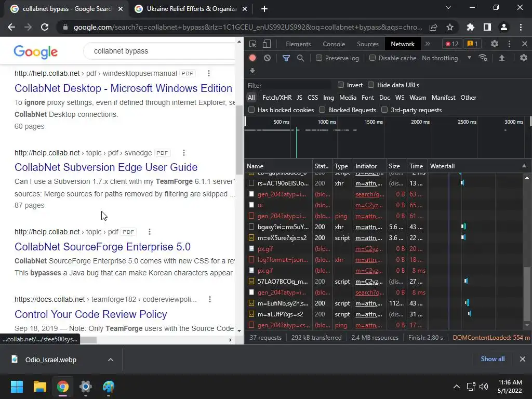
Task: Check the Invert filter option
Action: (x=341, y=85)
